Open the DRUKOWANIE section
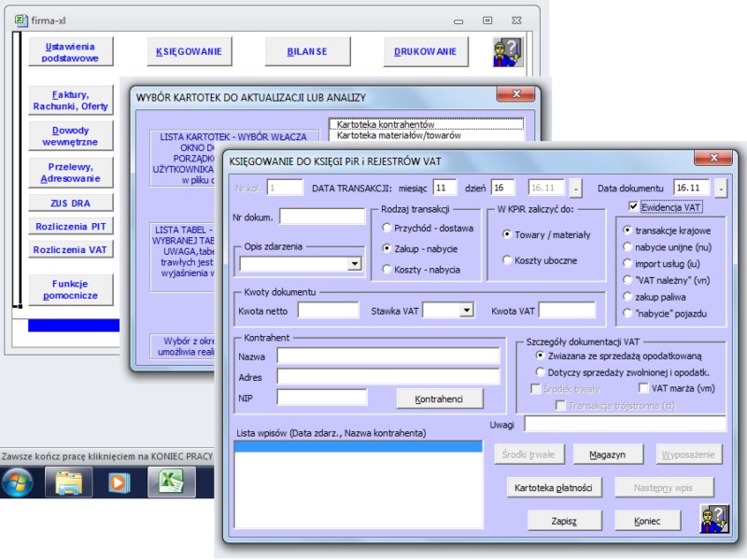 425,49
